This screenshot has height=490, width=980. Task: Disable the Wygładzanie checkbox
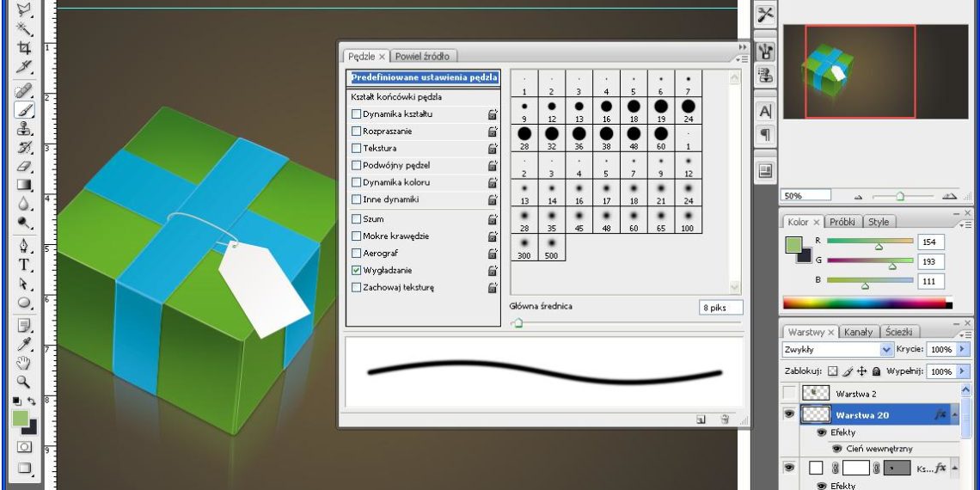point(356,270)
